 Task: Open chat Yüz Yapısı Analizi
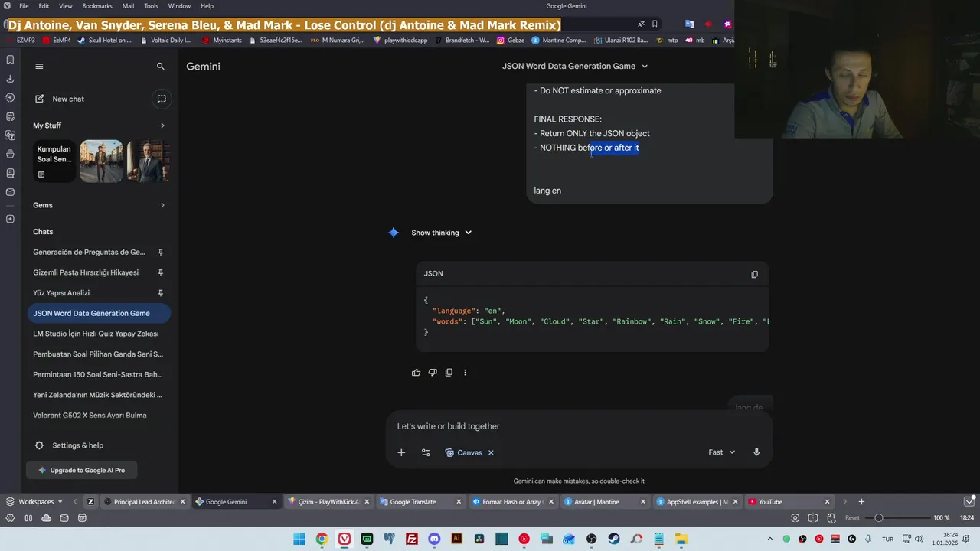tap(61, 292)
